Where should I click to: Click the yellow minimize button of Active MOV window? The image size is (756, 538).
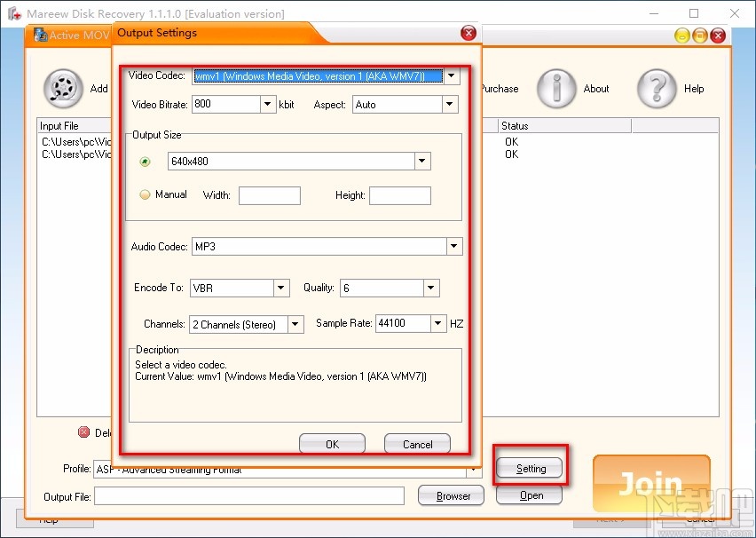(681, 36)
